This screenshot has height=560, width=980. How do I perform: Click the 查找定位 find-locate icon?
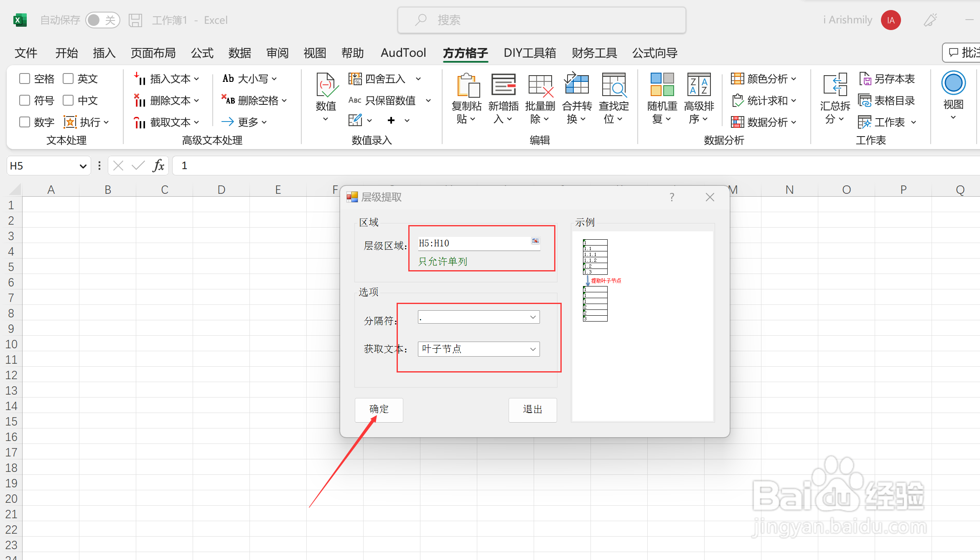613,85
